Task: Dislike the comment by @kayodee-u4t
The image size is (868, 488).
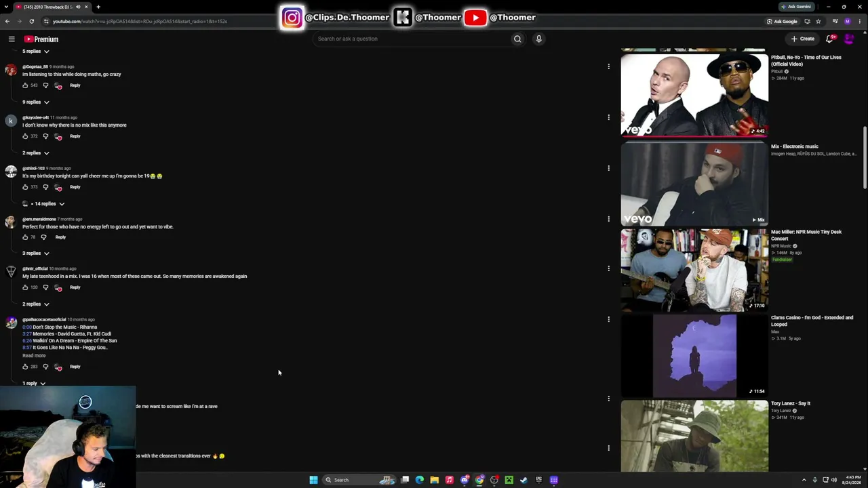Action: (x=45, y=136)
